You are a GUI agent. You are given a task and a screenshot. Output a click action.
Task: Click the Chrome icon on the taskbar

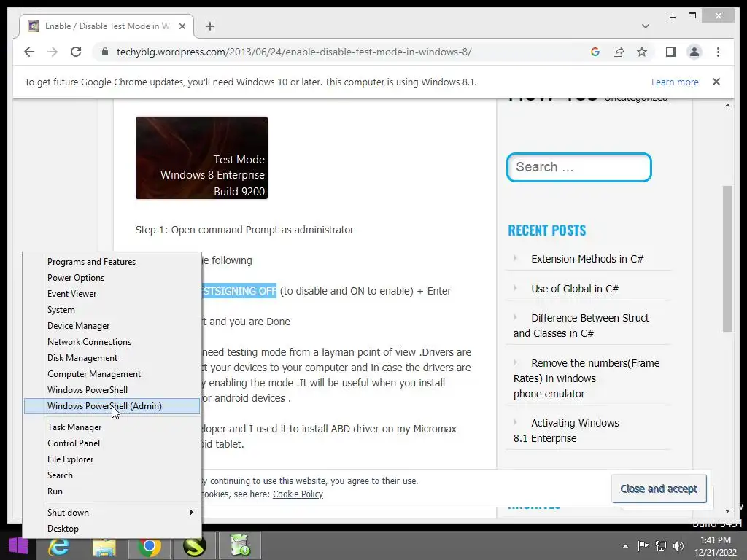point(149,546)
